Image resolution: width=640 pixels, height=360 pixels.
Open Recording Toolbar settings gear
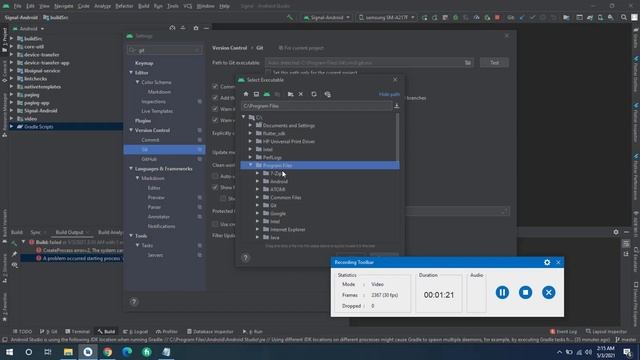[547, 262]
